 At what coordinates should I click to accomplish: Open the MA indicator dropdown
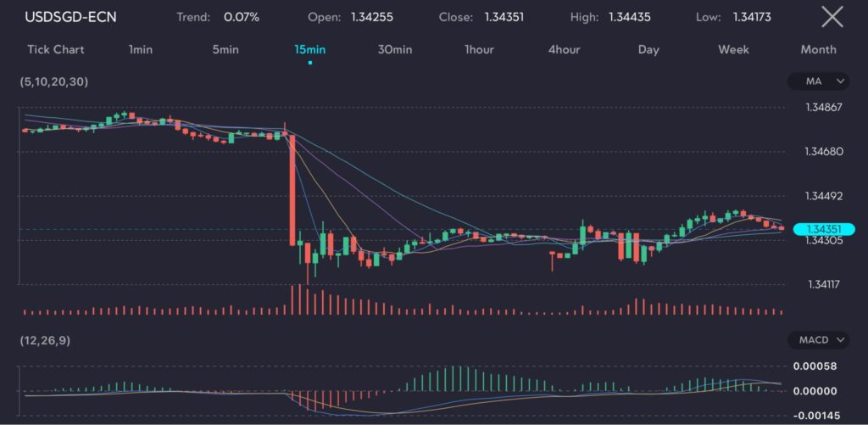818,81
